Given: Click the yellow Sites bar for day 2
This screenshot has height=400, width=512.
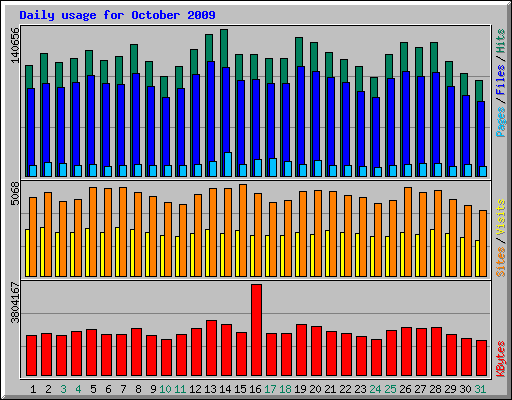Looking at the screenshot, I should (42, 252).
